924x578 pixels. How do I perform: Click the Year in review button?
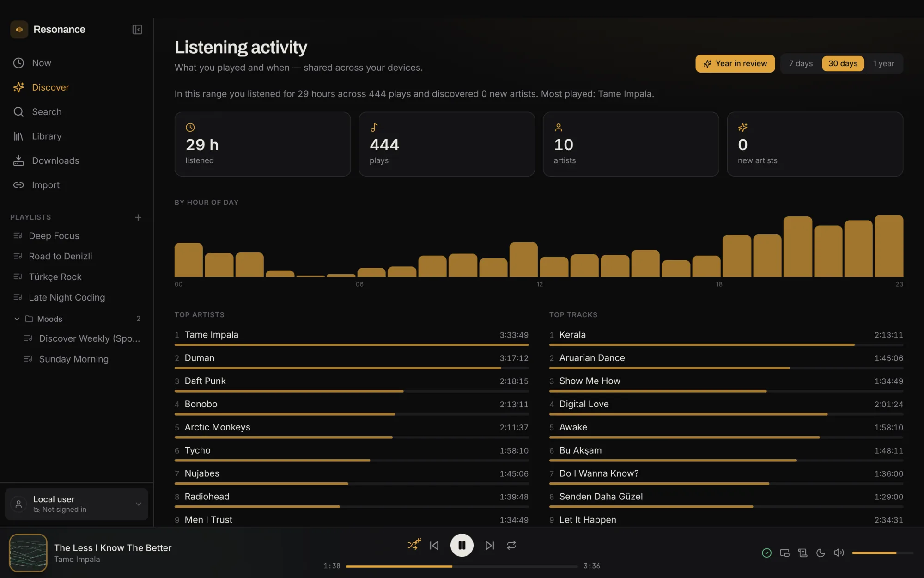(735, 64)
